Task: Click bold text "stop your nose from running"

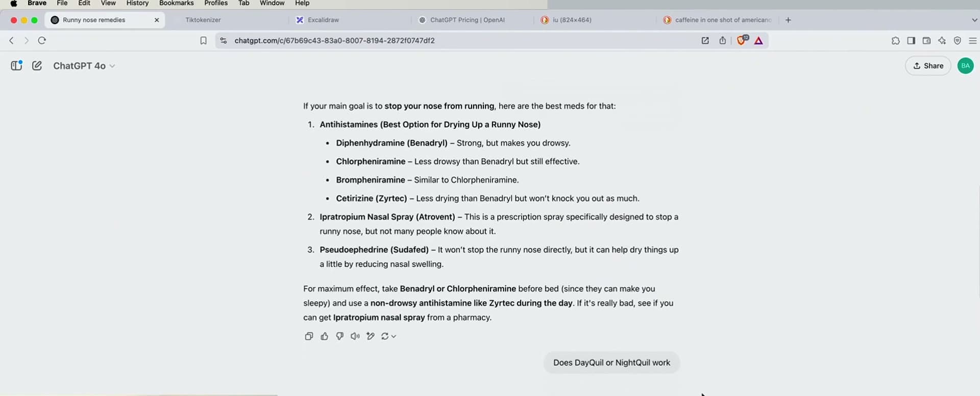Action: pos(439,106)
